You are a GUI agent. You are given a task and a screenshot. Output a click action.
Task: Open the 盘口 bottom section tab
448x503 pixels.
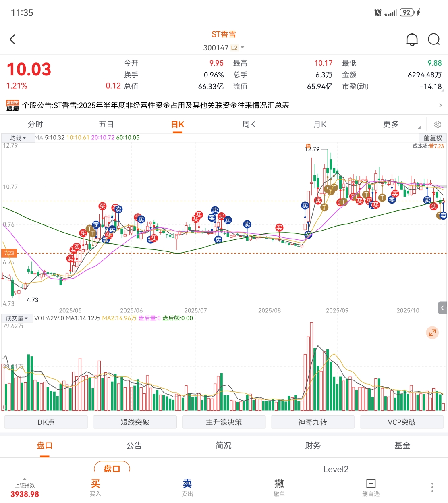click(x=45, y=445)
